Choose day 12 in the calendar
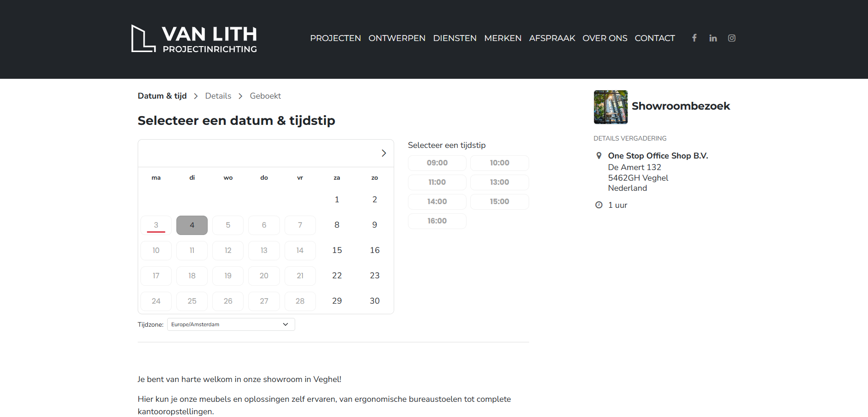This screenshot has height=417, width=868. pos(228,251)
